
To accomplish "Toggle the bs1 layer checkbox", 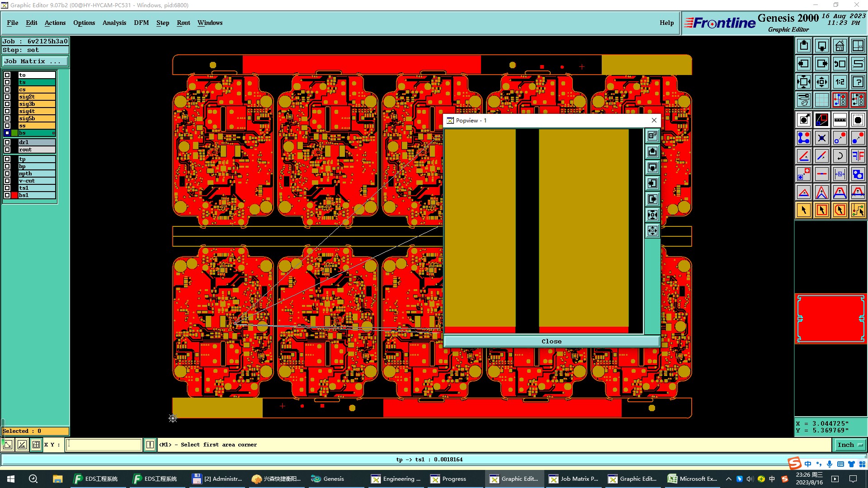I will (7, 195).
